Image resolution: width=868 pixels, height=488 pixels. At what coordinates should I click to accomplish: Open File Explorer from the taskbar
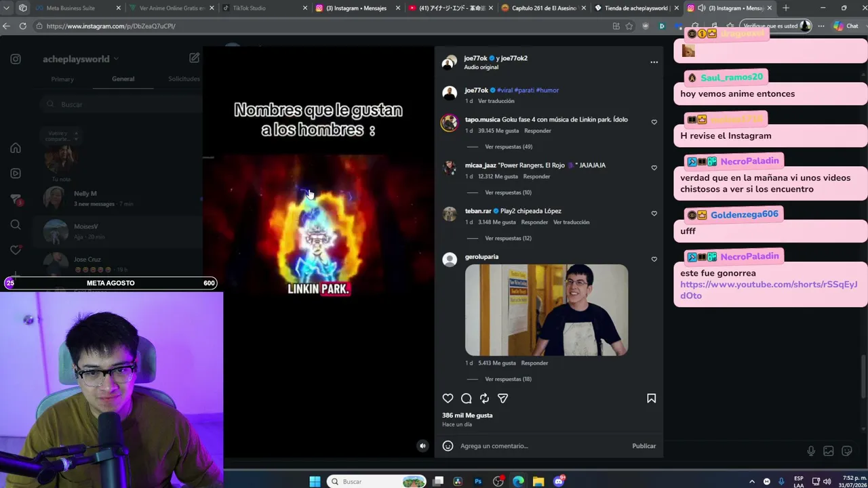[538, 481]
